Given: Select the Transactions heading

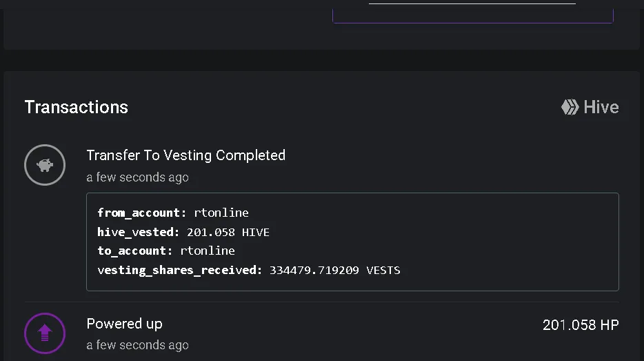Looking at the screenshot, I should coord(77,107).
